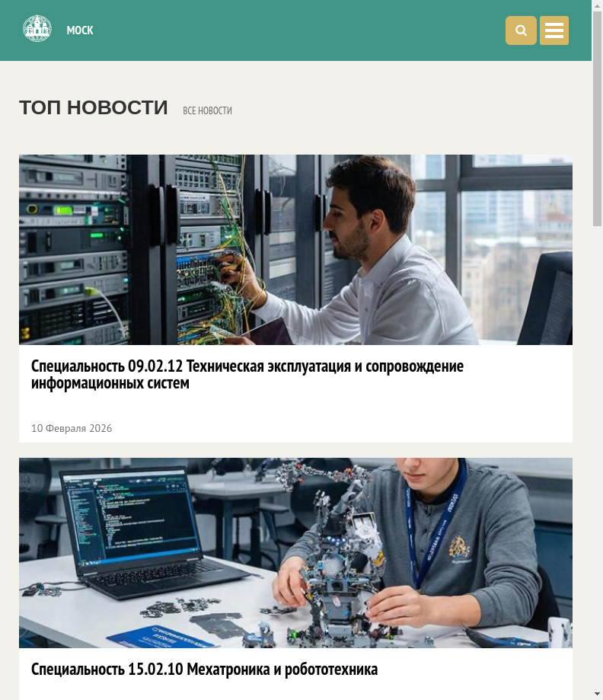Open the Специальность 15.02.10 Мехатроника article title

coord(204,670)
